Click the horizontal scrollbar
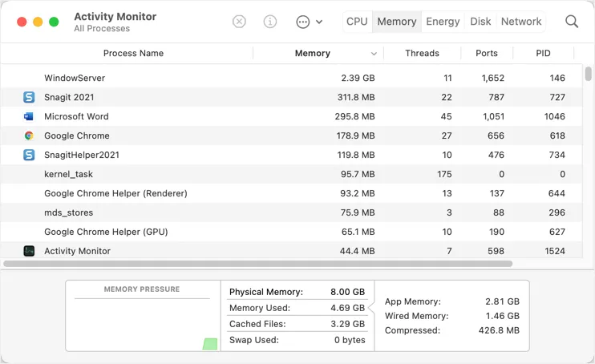This screenshot has width=595, height=364. (x=257, y=263)
